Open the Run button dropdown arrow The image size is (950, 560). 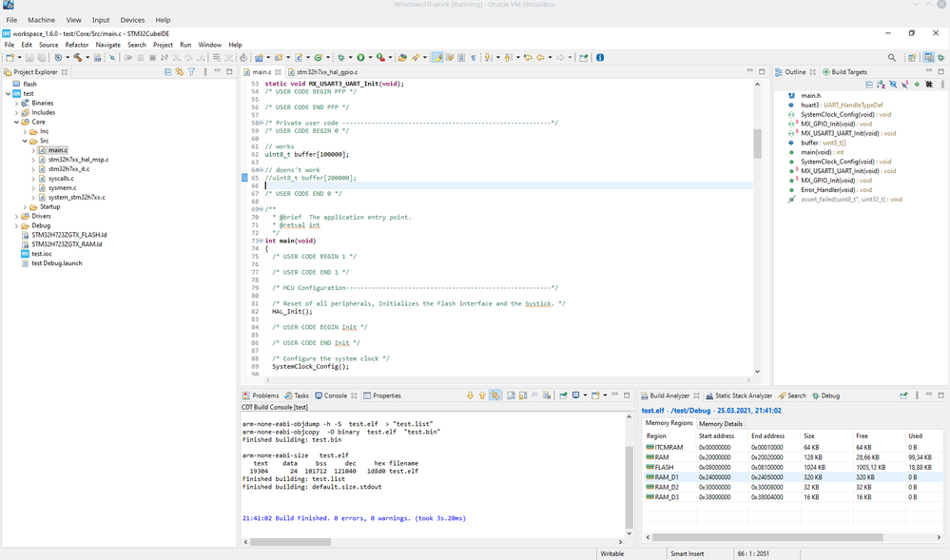click(x=370, y=58)
